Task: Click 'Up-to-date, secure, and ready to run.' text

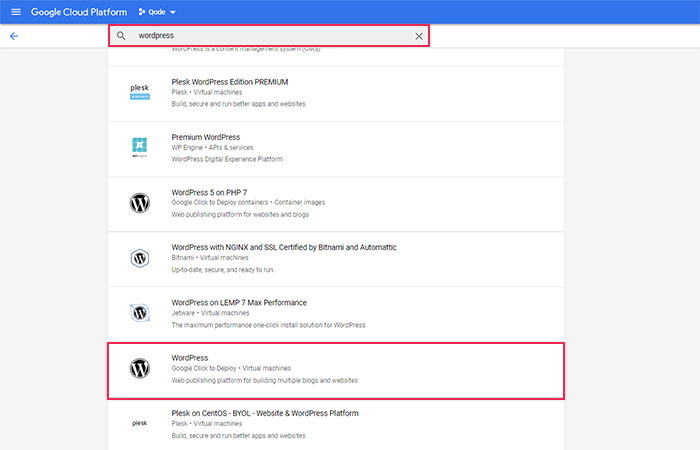Action: point(223,270)
